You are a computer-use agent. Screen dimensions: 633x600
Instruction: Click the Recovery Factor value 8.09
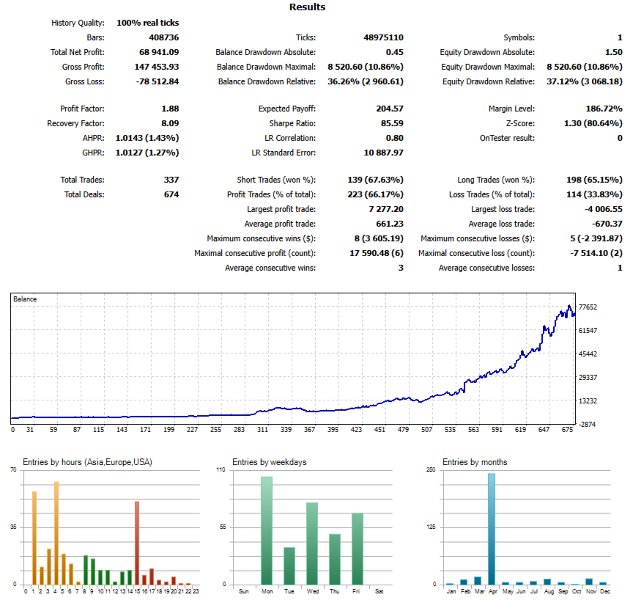click(170, 124)
